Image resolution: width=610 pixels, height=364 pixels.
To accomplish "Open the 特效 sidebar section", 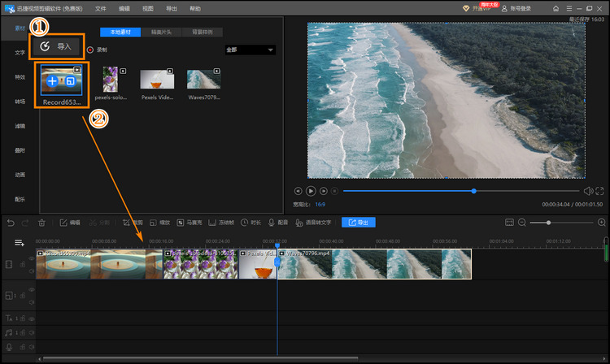I will click(20, 77).
